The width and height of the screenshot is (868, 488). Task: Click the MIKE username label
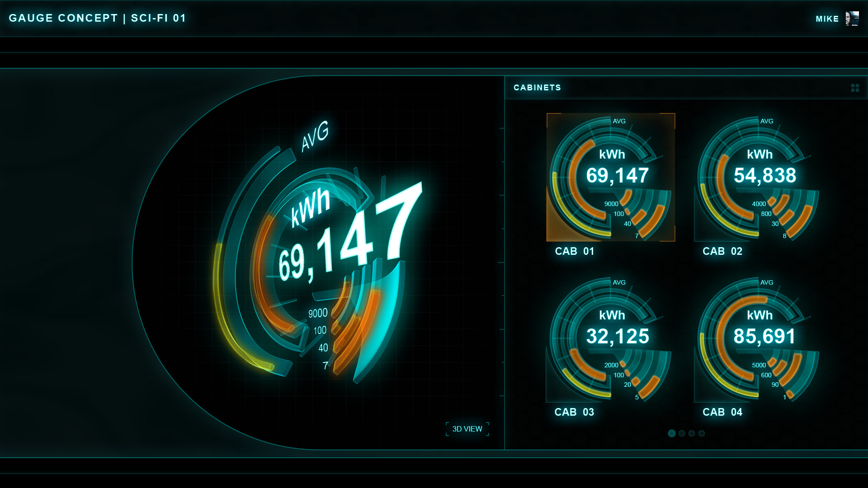(x=827, y=19)
